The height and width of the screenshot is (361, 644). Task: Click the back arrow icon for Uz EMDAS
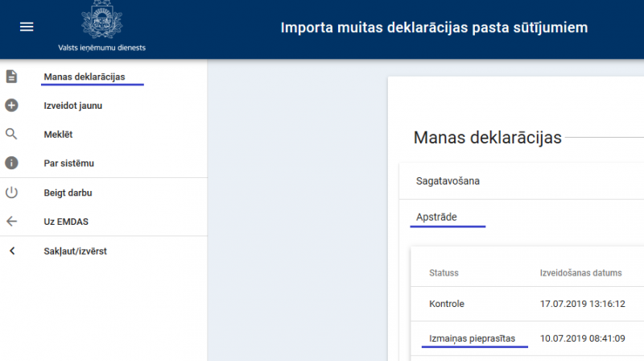(x=11, y=222)
